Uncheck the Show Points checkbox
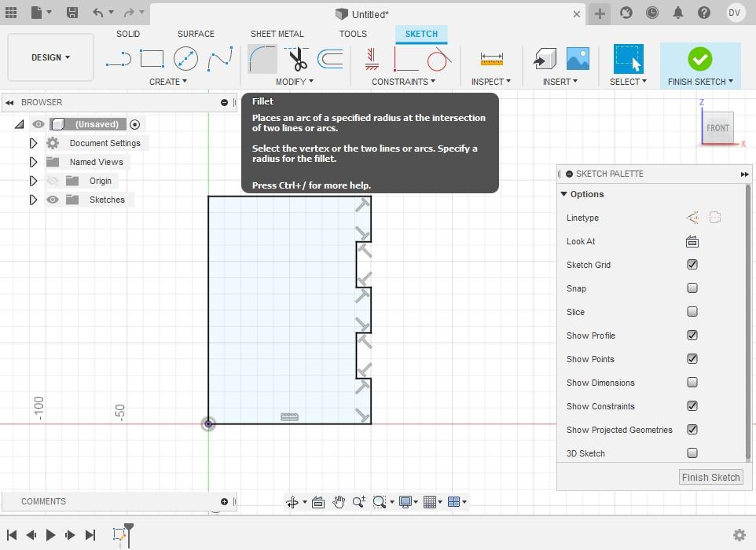Viewport: 756px width, 550px height. [x=692, y=358]
